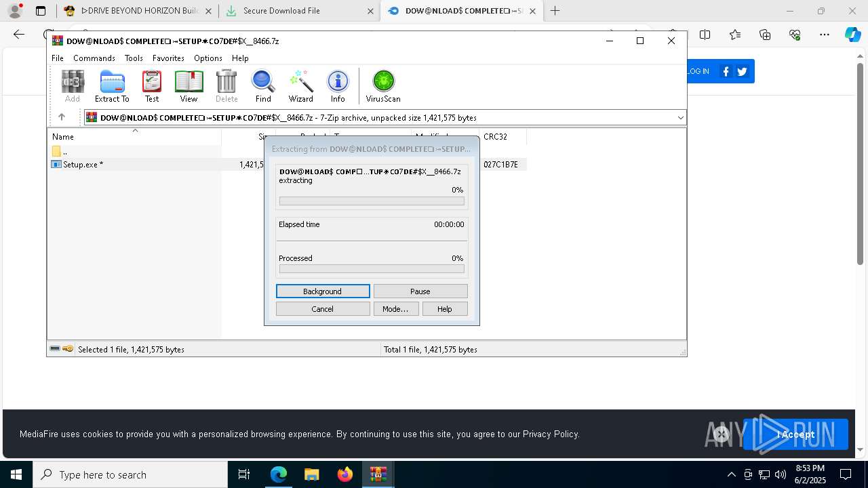Open the notifications center icon
Screen dimensions: 868x488
pos(846,474)
